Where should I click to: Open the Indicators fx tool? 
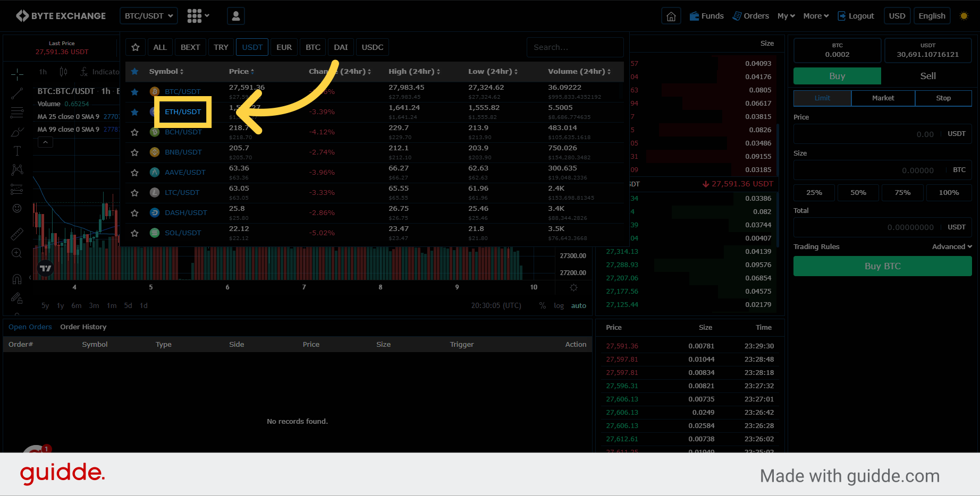[99, 72]
